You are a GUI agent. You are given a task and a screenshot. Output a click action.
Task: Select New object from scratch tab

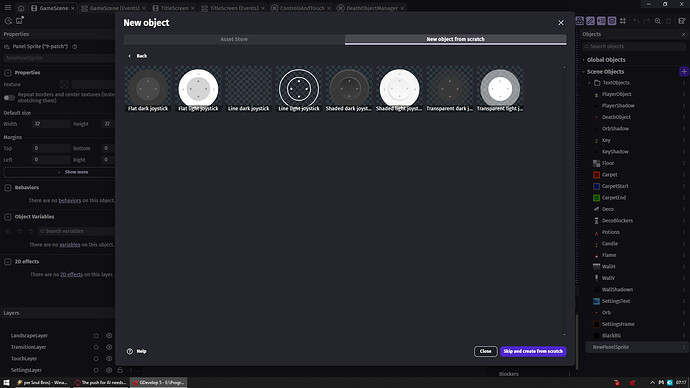[455, 39]
